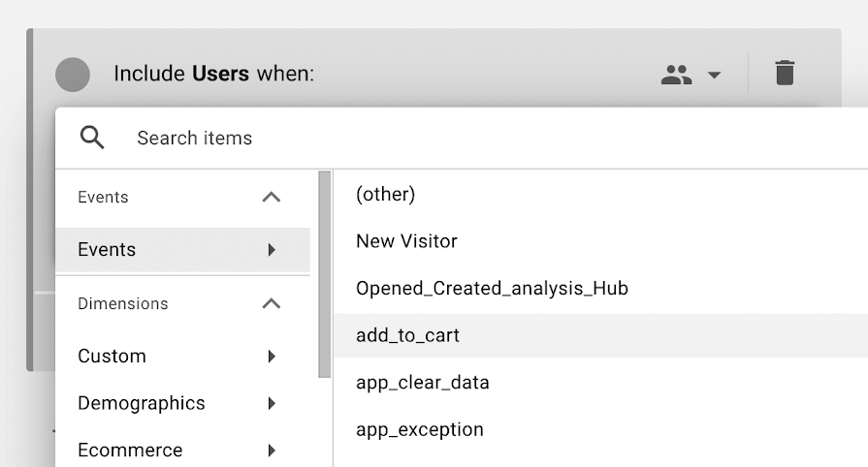Screen dimensions: 868x467
Task: Click the search magnifier icon
Action: pyautogui.click(x=92, y=138)
